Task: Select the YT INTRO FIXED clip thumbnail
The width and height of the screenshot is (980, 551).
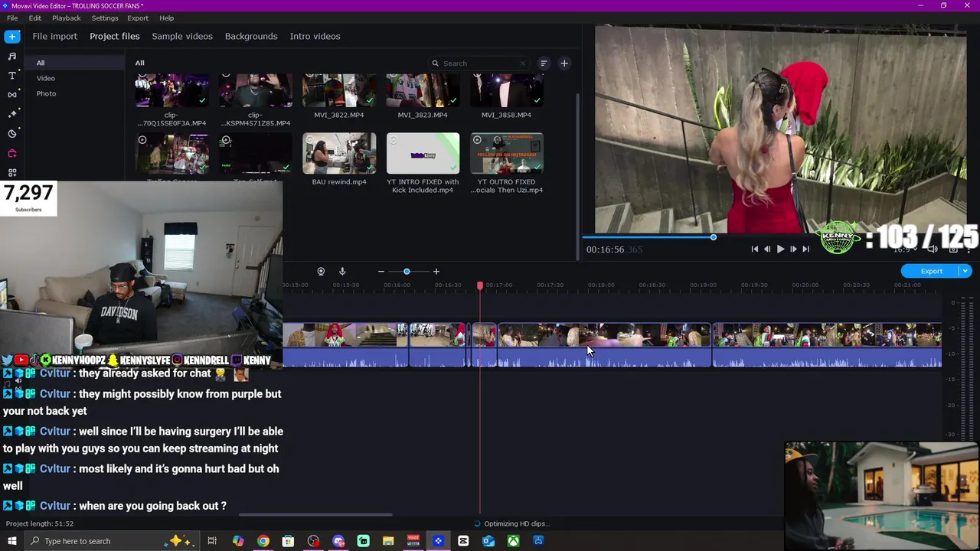Action: click(x=423, y=154)
